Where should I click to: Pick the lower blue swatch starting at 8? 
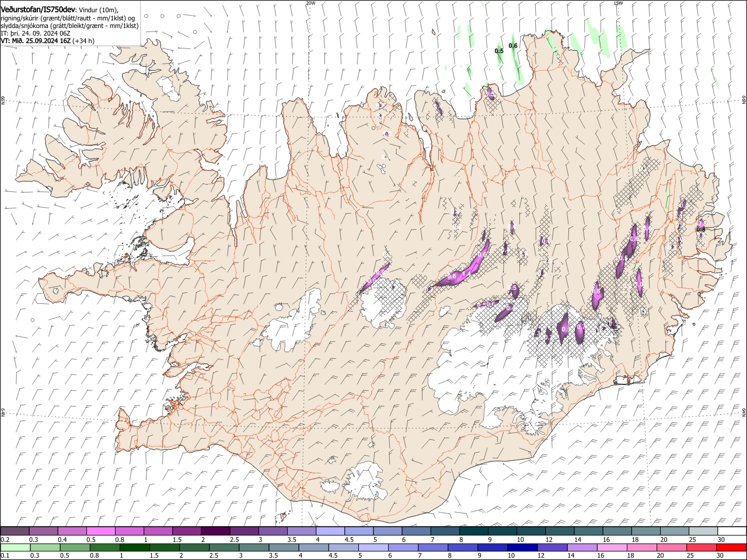(x=462, y=547)
